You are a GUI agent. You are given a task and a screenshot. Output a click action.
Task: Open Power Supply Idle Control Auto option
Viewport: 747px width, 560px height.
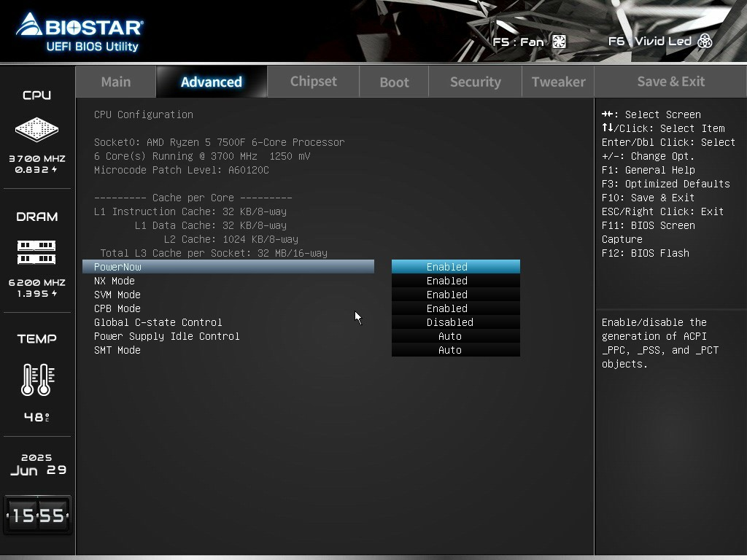coord(455,335)
